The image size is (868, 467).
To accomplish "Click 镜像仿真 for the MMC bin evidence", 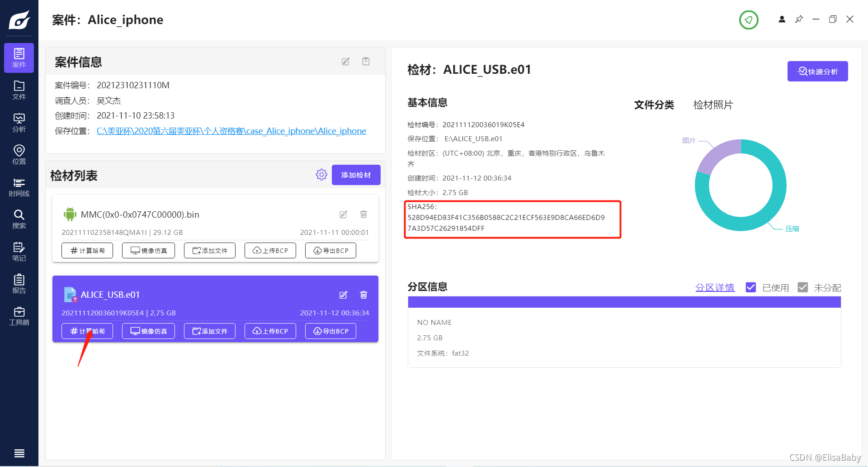I will [x=148, y=251].
